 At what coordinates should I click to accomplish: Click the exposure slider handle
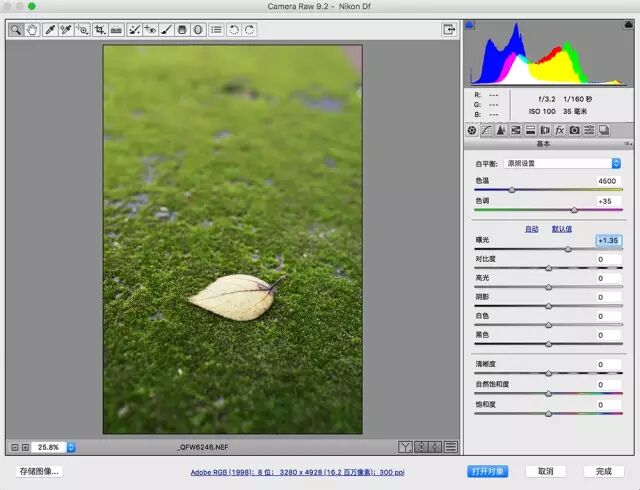point(568,249)
